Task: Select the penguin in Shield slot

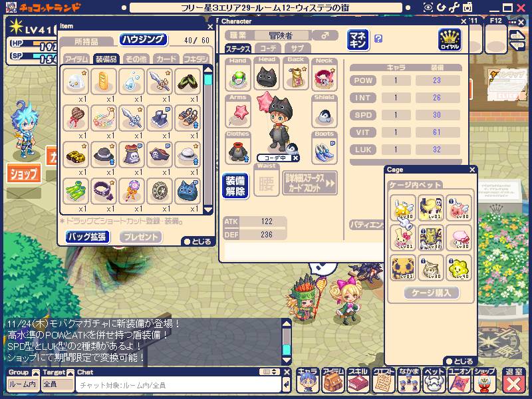Action: coord(325,114)
